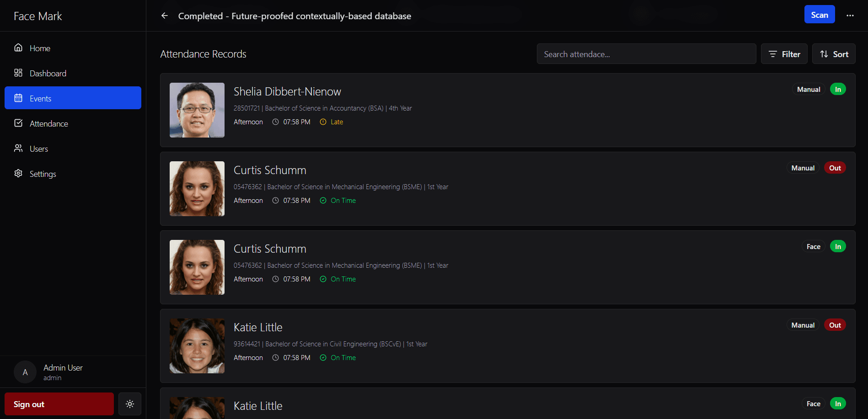Screen dimensions: 868x419
Task: Click the red Out badge on Katie Little
Action: [x=835, y=325]
